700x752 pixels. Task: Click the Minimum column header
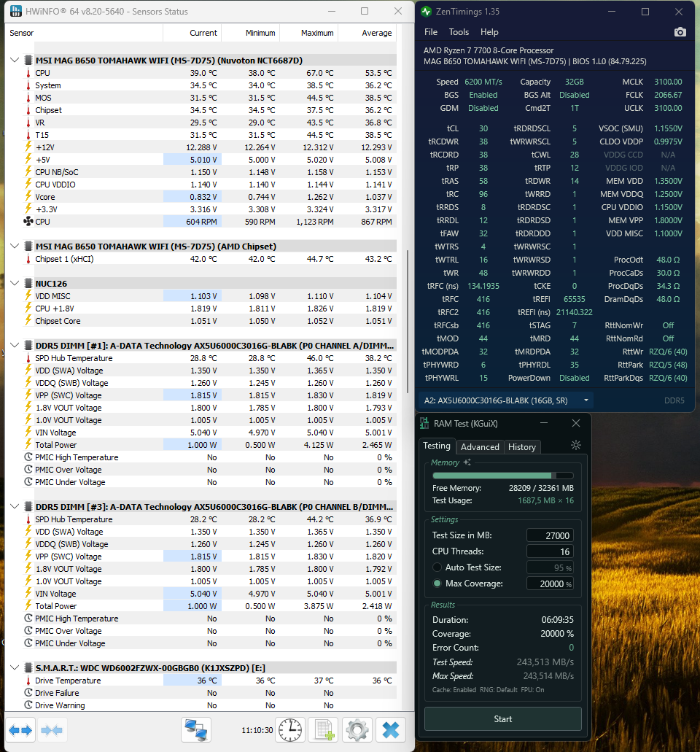[x=250, y=33]
